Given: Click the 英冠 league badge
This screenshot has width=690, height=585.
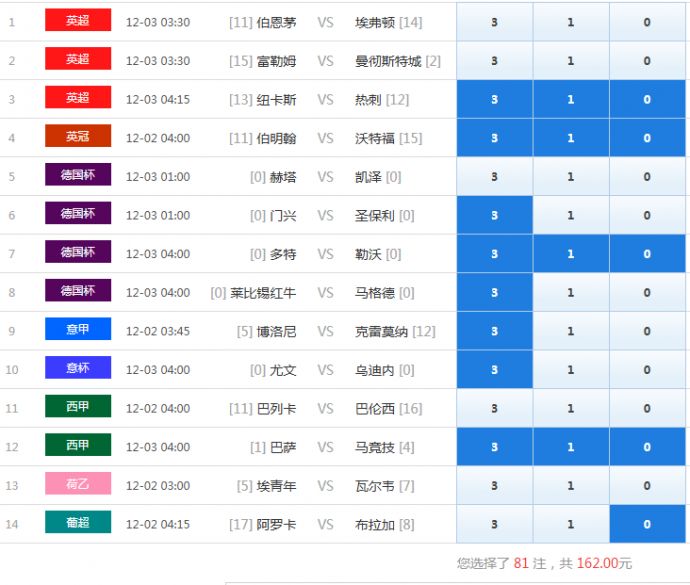Looking at the screenshot, I should pos(78,137).
